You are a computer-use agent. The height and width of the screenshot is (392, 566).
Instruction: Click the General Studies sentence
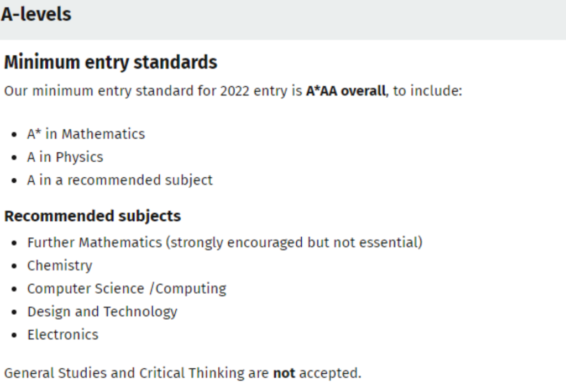point(182,373)
